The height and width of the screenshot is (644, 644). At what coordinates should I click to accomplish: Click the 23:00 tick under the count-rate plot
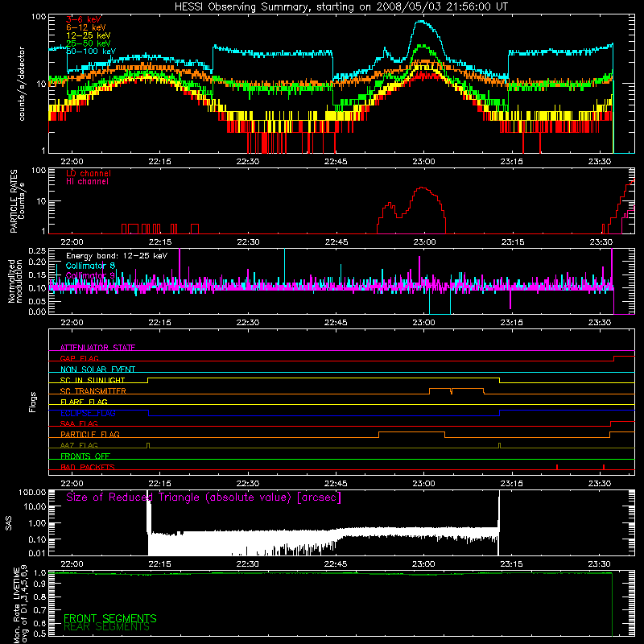(x=423, y=162)
